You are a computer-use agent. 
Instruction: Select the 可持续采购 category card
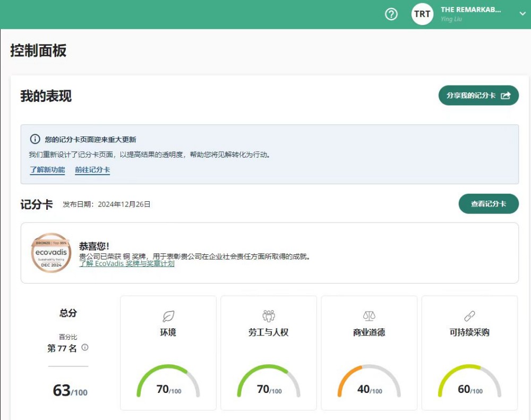[x=469, y=353]
